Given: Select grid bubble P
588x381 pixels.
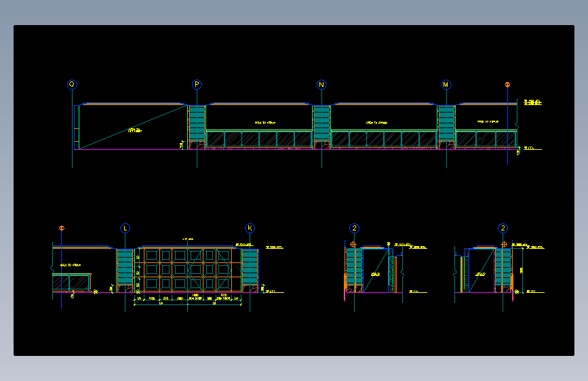Looking at the screenshot, I should (x=197, y=84).
